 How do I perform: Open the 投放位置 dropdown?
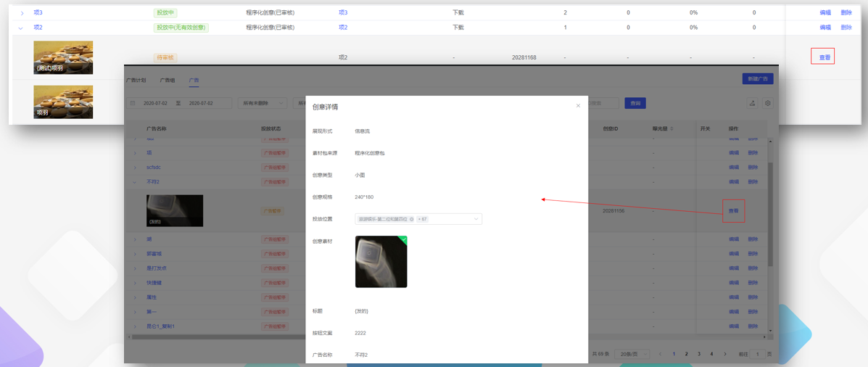click(x=476, y=219)
